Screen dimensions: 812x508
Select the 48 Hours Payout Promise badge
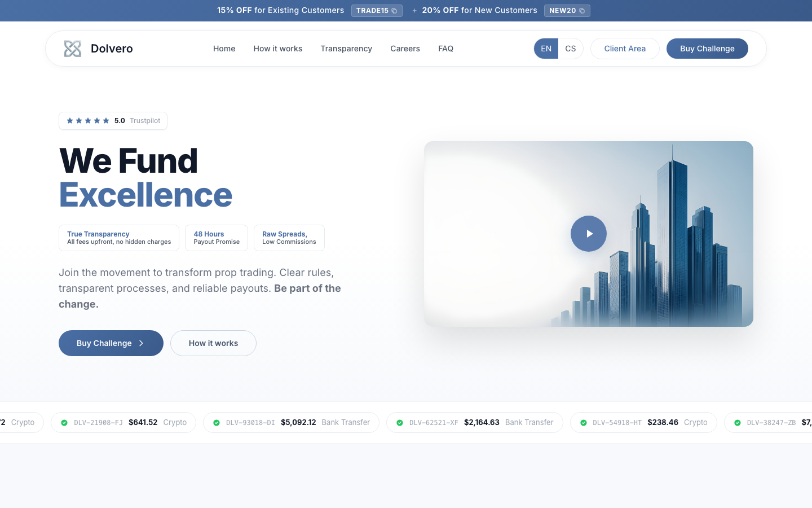(217, 238)
